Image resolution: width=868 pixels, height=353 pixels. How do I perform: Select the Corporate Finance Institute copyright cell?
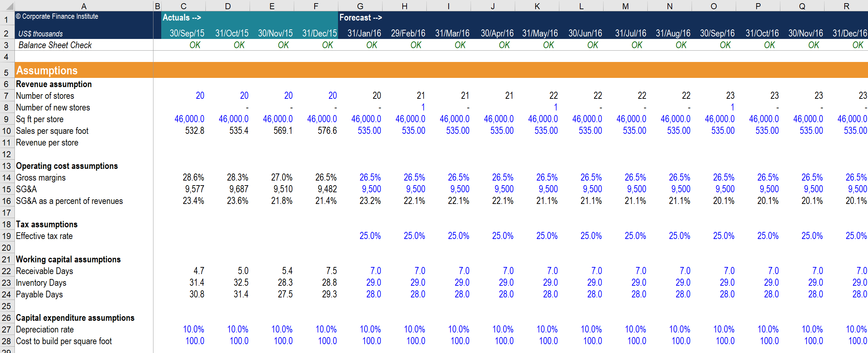[57, 17]
